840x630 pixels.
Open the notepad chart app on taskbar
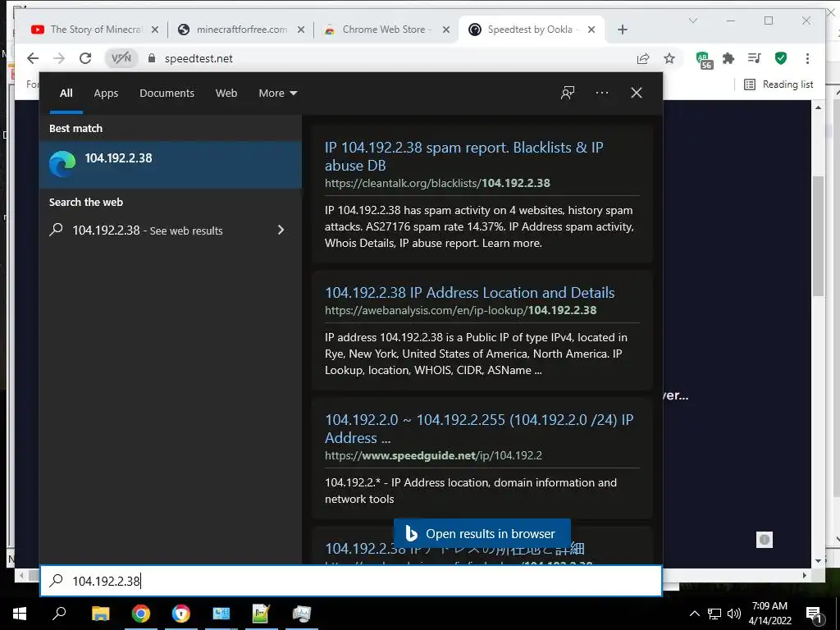(261, 614)
